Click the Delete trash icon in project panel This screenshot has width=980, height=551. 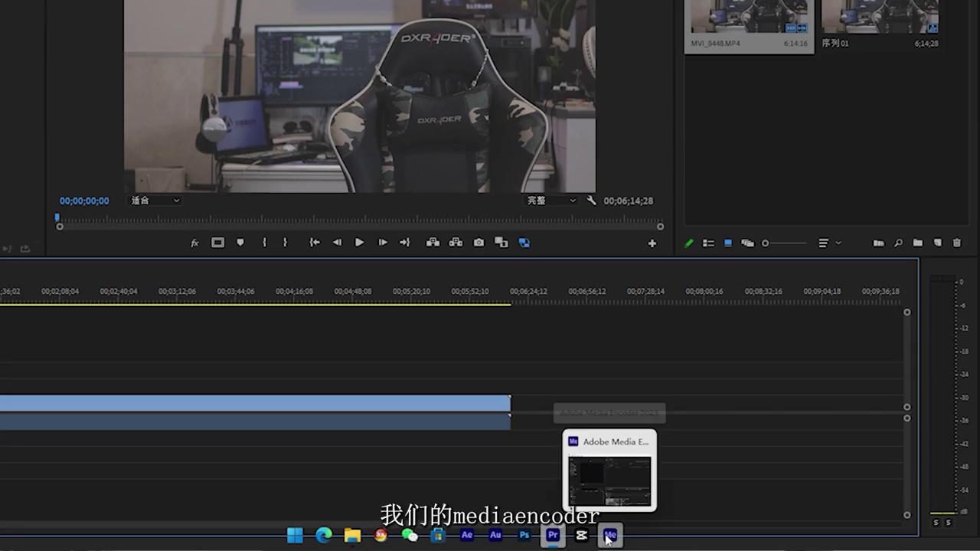[956, 243]
